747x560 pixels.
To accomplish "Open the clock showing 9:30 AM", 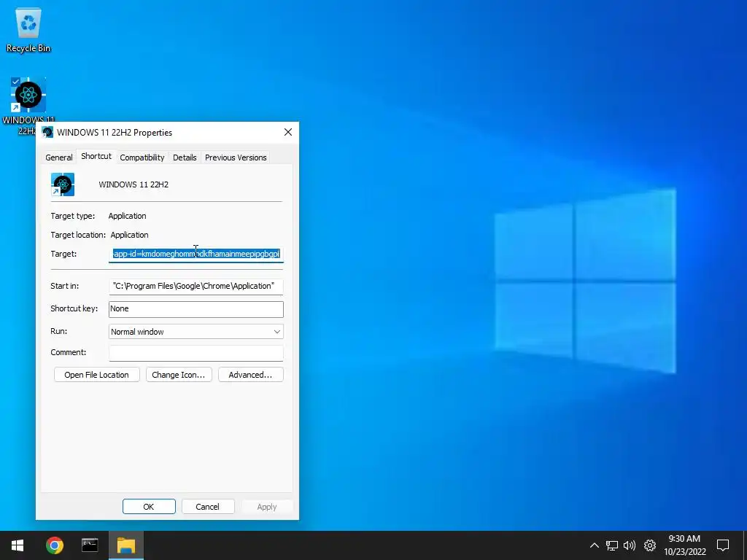I will pyautogui.click(x=684, y=545).
